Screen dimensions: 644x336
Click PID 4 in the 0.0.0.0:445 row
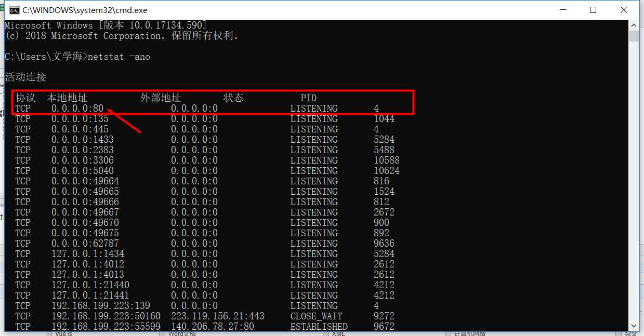tap(376, 129)
